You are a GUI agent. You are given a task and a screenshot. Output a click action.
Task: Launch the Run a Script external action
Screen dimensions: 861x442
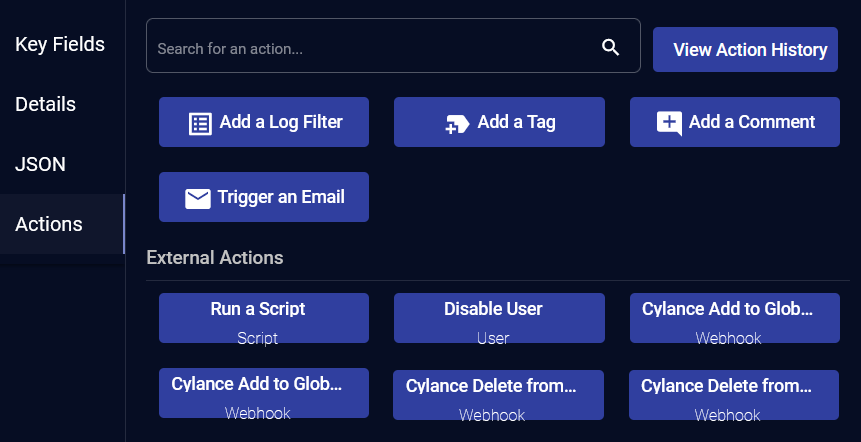pyautogui.click(x=264, y=318)
